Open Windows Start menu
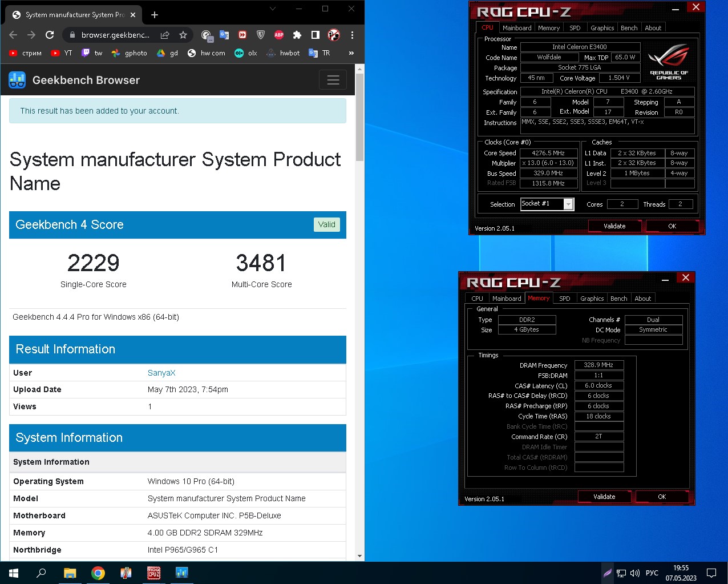 pos(14,573)
